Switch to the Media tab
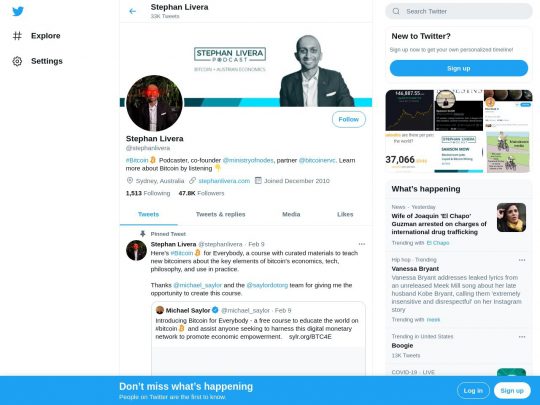540x405 pixels. coord(291,214)
